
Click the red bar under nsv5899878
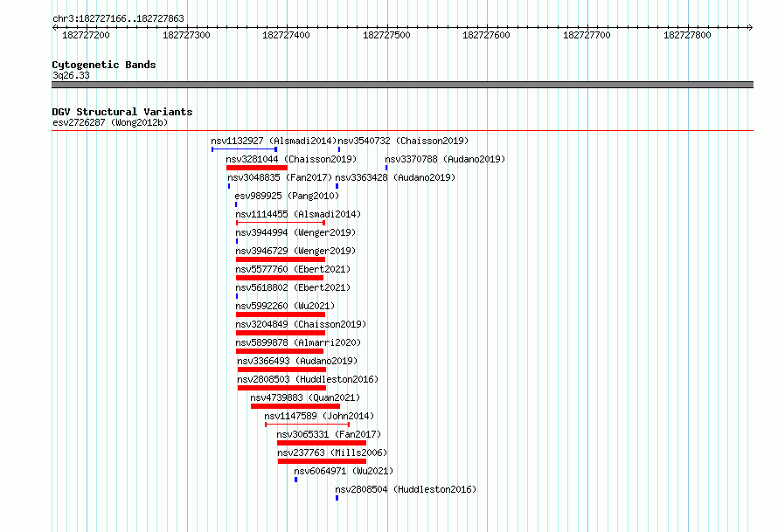[x=280, y=351]
